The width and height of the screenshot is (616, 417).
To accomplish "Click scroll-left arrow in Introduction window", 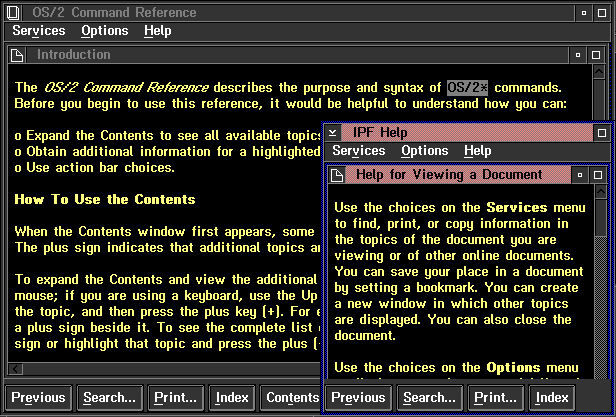I will (16, 369).
